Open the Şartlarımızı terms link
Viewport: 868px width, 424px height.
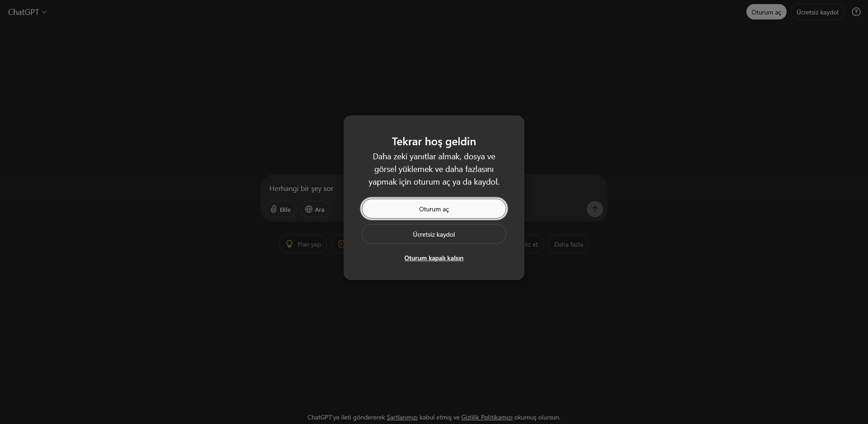click(402, 417)
